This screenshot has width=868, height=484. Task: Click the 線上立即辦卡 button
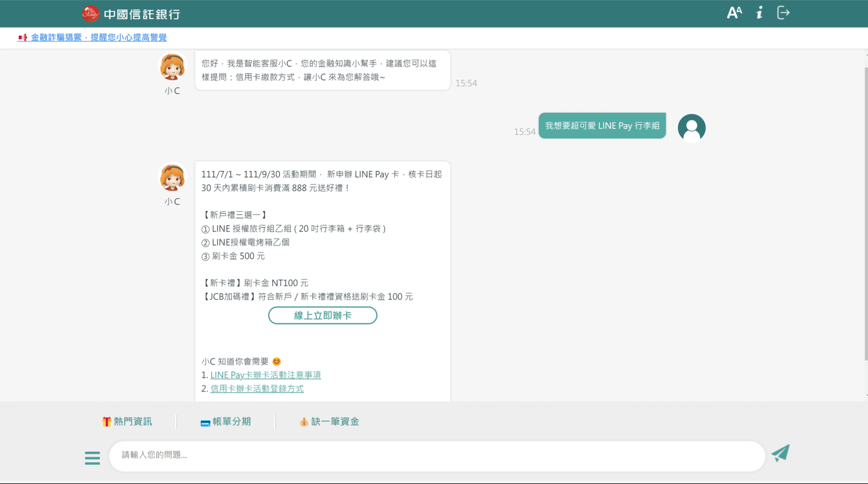point(323,315)
